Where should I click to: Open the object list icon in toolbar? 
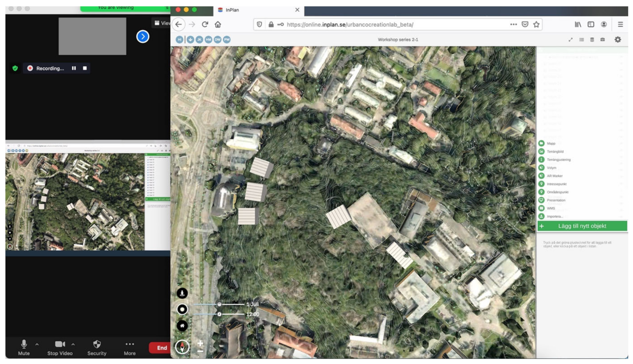pos(581,40)
